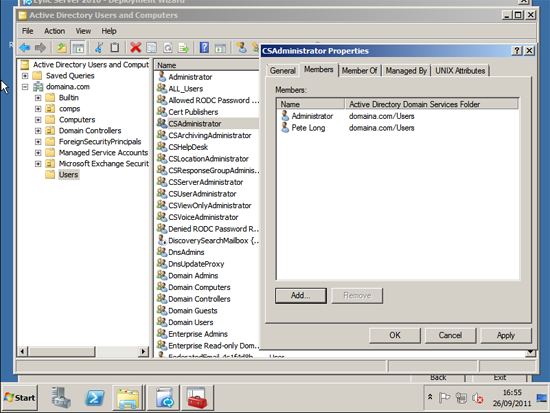The height and width of the screenshot is (413, 550).
Task: Select the Enterprise Admins group
Action: coord(198,334)
